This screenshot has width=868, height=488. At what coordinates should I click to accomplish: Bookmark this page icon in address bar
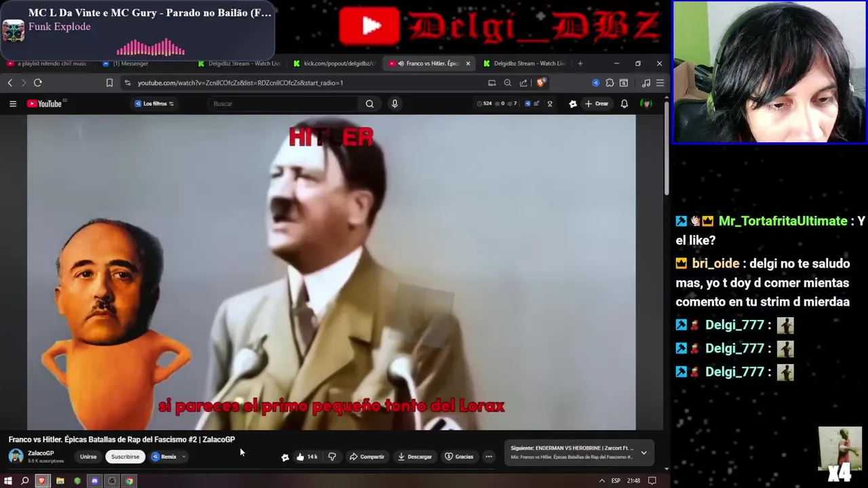(x=109, y=83)
